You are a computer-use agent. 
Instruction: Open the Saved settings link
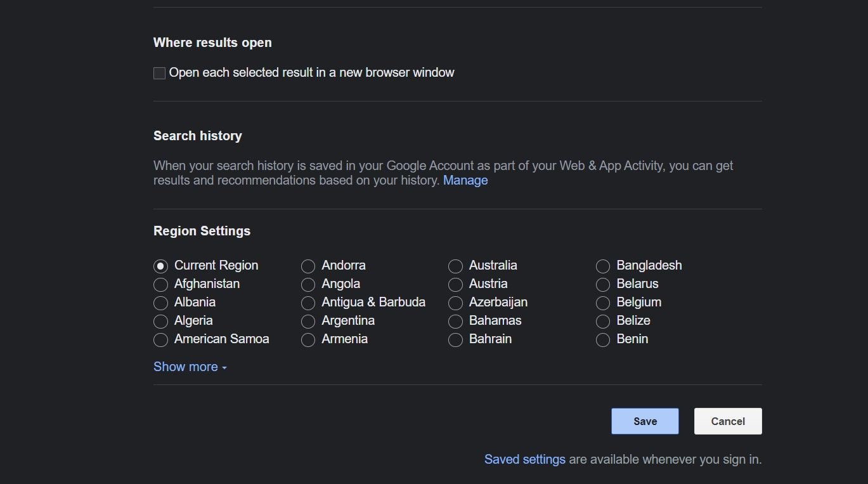tap(524, 459)
